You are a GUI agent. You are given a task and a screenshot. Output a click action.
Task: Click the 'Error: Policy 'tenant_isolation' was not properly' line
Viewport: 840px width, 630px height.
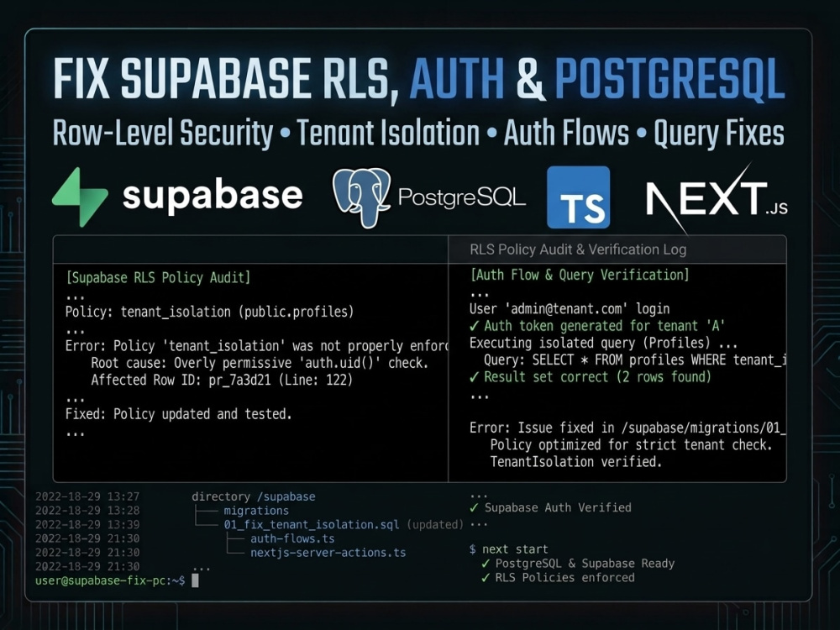[256, 346]
